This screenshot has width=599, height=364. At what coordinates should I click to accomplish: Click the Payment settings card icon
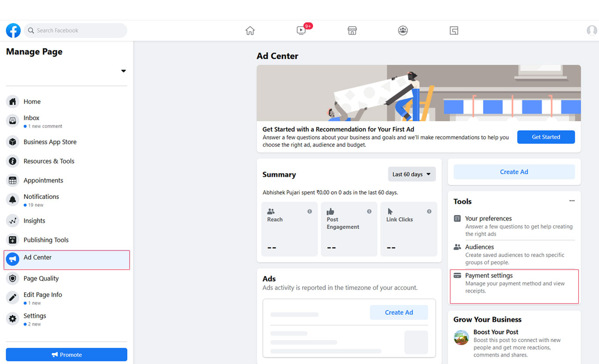(457, 275)
